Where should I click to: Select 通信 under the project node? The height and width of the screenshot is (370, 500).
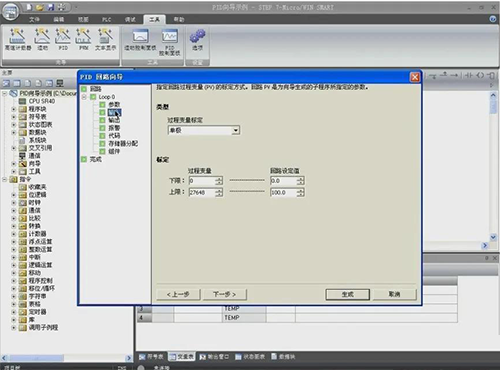click(x=34, y=156)
